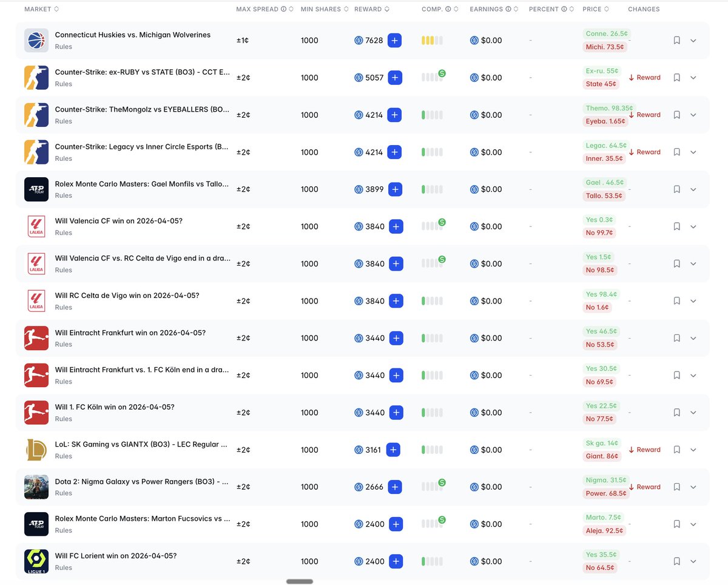Expand Frankfurt vs 1. FC Köln draw row
The width and height of the screenshot is (728, 585).
pos(693,376)
